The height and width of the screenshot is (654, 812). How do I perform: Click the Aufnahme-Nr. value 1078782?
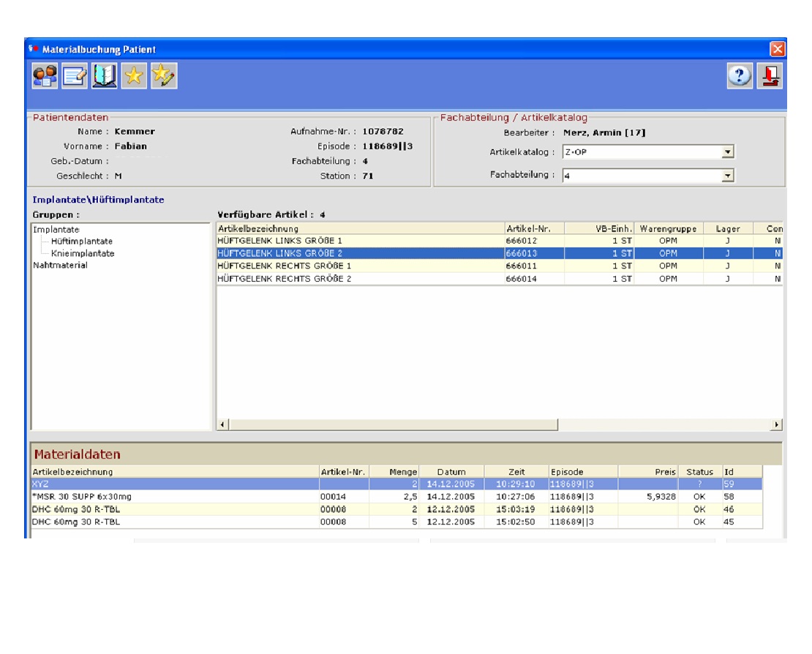tap(383, 132)
